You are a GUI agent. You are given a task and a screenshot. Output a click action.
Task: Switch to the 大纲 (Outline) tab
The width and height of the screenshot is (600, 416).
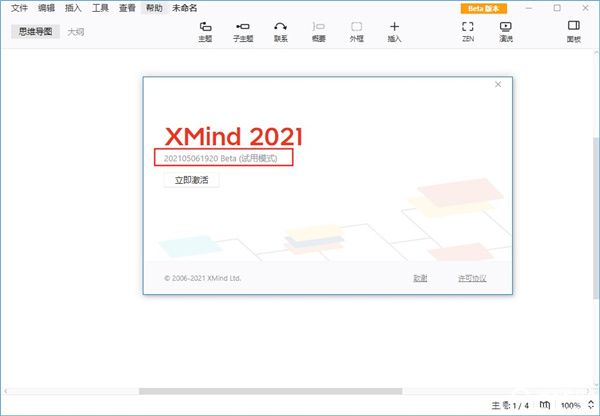(76, 32)
